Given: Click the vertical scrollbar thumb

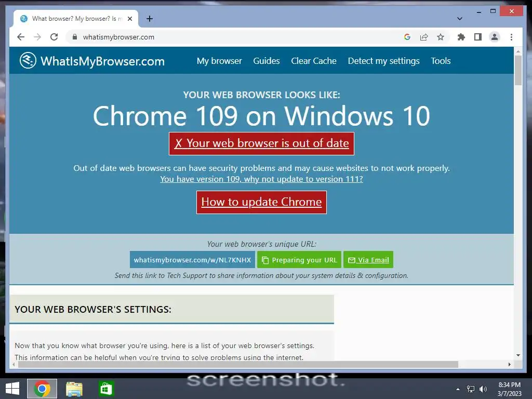Looking at the screenshot, I should (x=518, y=70).
